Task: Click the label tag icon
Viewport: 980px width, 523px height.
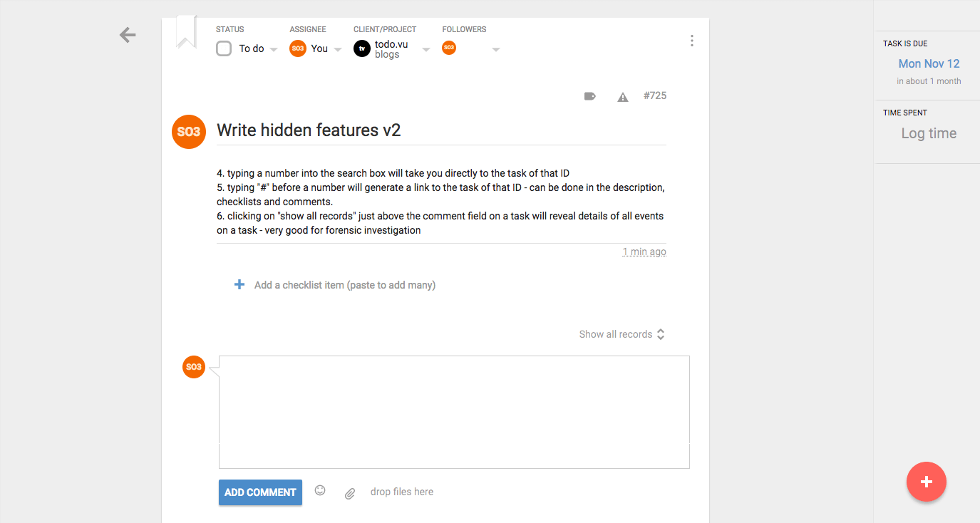Action: click(589, 96)
